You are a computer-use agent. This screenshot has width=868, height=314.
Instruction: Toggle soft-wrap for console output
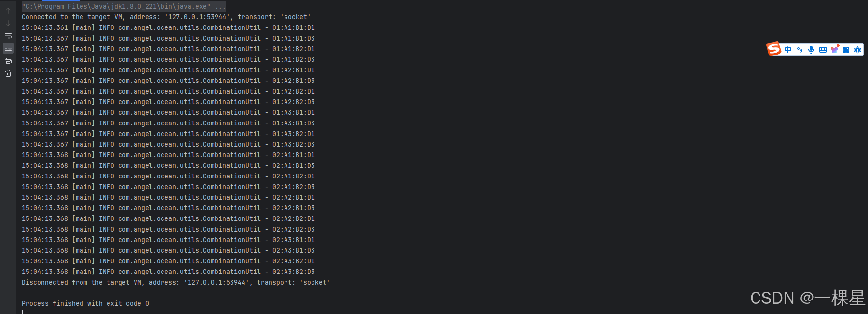8,36
